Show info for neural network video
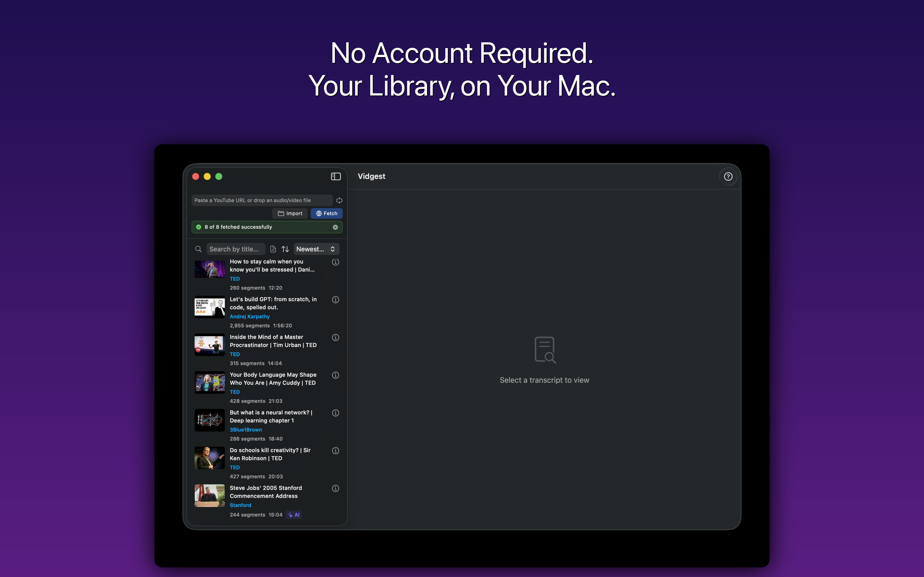 pos(335,413)
